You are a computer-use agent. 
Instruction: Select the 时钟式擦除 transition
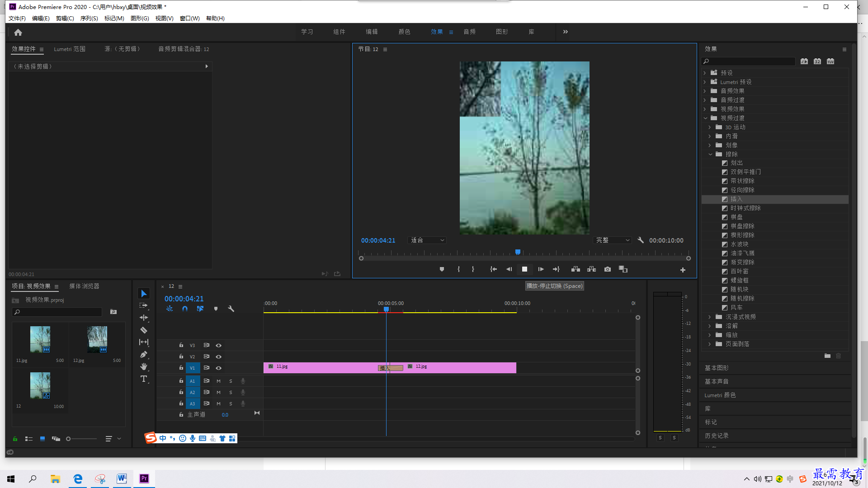pos(745,208)
